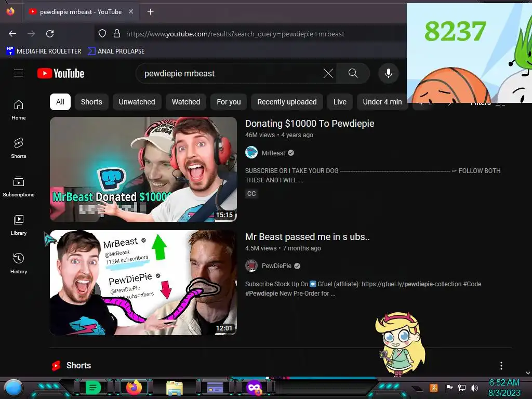
Task: Select the For you filter chip
Action: 229,102
